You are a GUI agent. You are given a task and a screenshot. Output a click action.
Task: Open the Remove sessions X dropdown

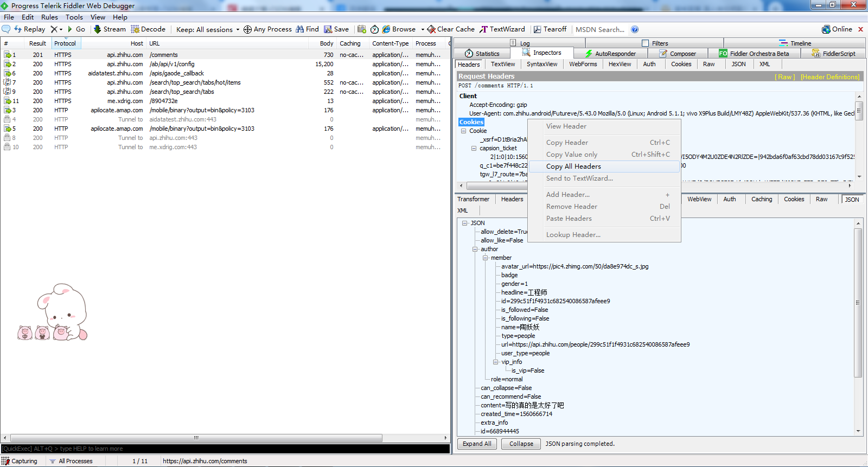56,29
